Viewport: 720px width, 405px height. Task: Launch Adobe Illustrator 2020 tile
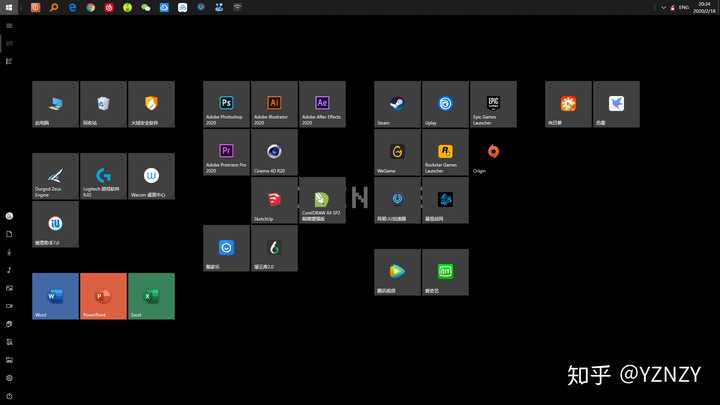coord(274,104)
